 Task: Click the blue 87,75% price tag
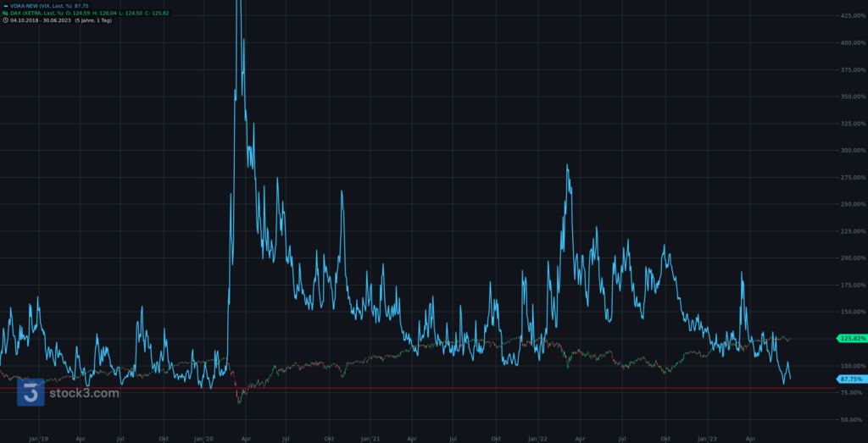852,379
